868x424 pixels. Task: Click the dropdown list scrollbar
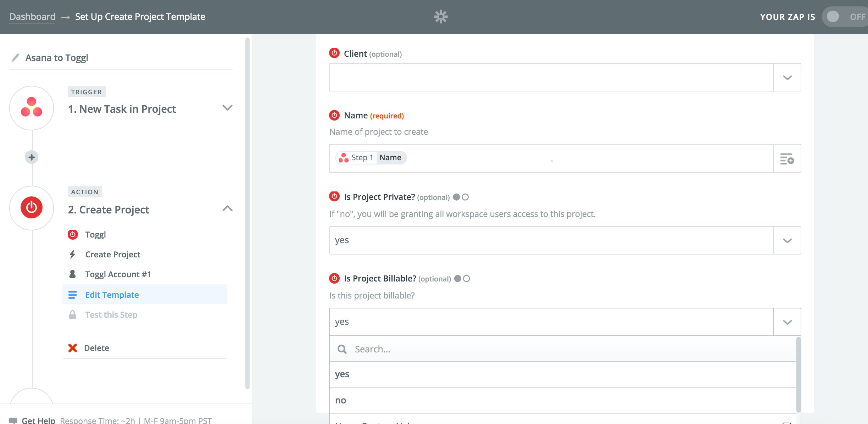click(798, 374)
